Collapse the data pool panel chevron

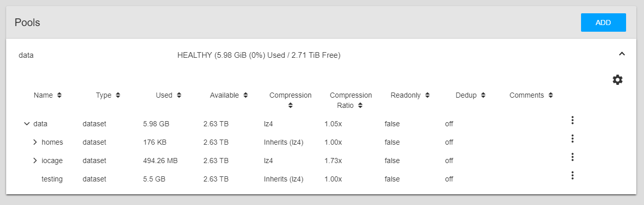(x=622, y=53)
